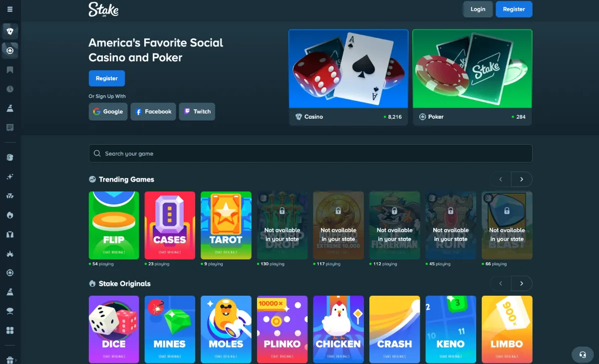Open the Poker banner card

(x=472, y=77)
